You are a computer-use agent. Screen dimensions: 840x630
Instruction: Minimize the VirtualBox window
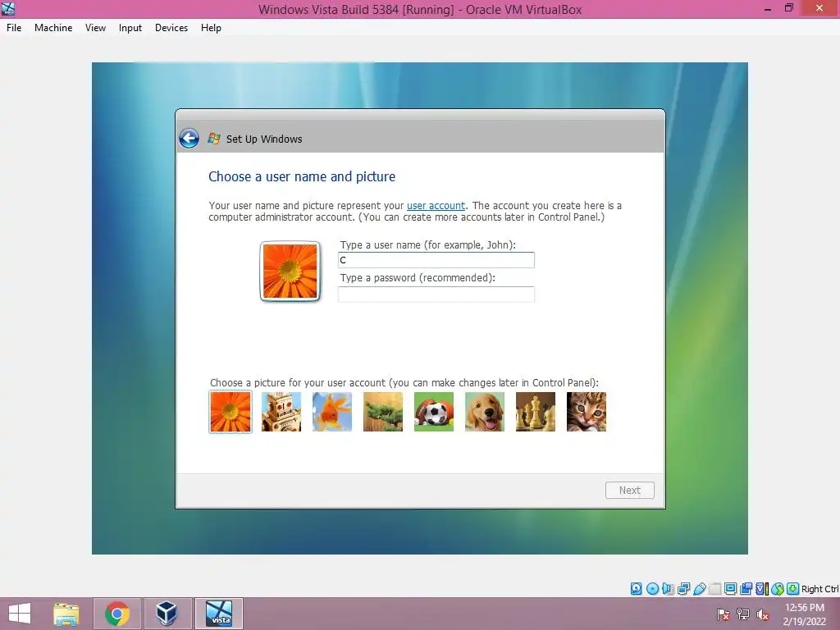click(x=768, y=8)
